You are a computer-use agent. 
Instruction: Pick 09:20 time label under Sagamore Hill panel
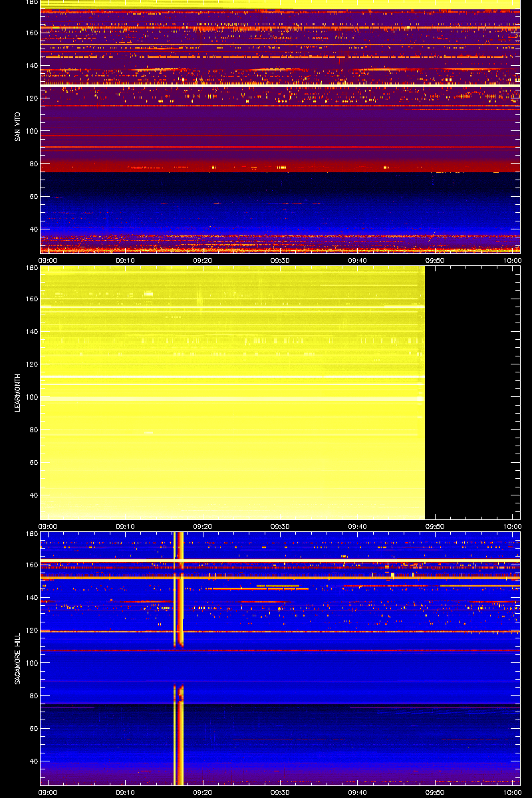[203, 793]
